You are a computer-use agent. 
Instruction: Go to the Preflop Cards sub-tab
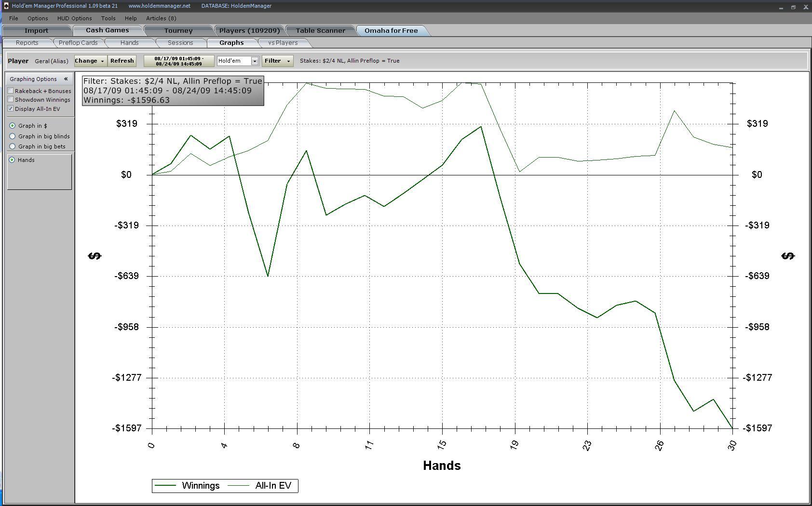(x=78, y=43)
